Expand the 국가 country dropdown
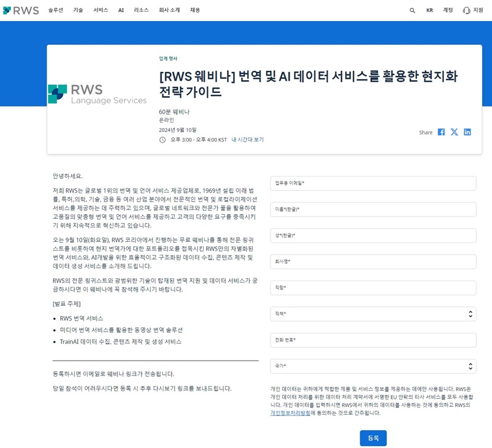 373,366
